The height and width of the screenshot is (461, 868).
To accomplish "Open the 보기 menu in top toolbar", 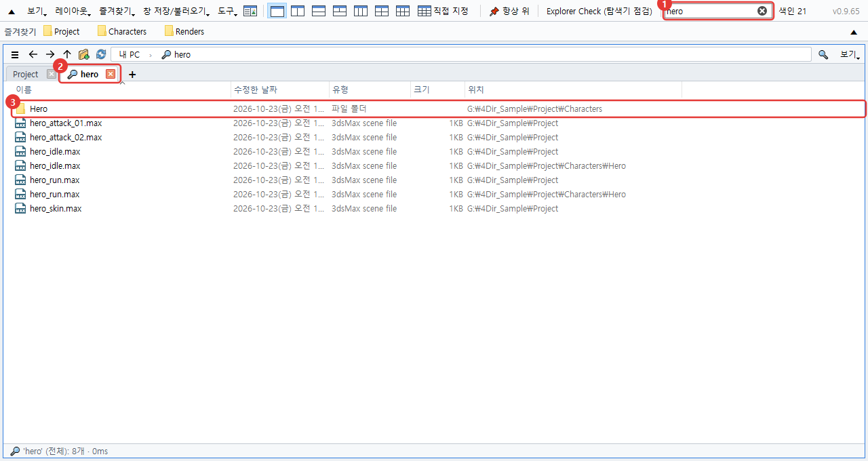I will [37, 11].
